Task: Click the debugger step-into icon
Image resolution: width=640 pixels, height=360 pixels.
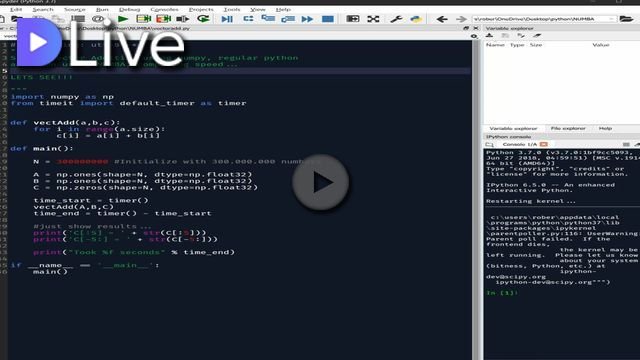Action: 268,19
